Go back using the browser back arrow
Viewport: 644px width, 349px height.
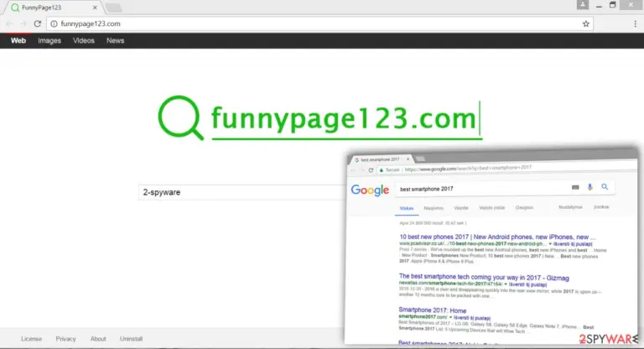click(10, 23)
